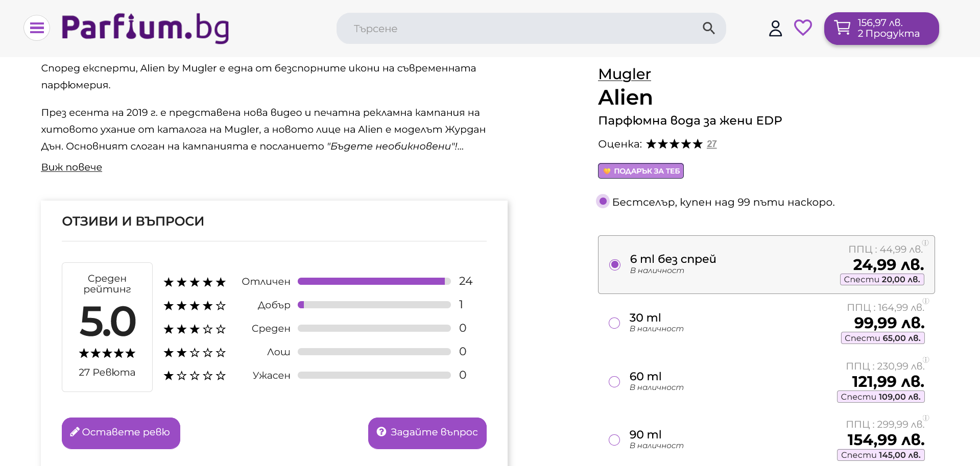Click the purple bestseller dot indicator
The height and width of the screenshot is (466, 980).
pyautogui.click(x=603, y=202)
